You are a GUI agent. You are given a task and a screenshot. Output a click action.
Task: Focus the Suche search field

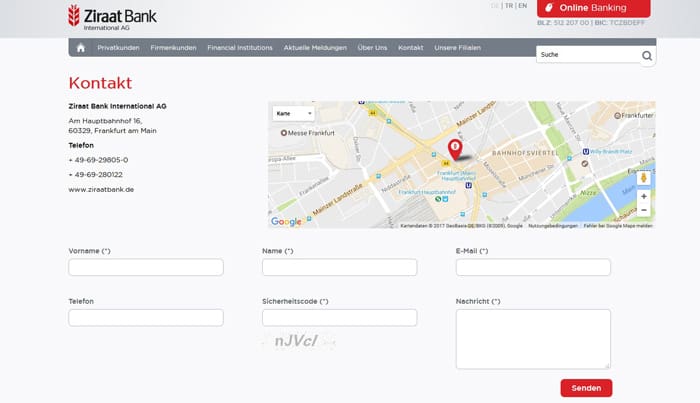(588, 54)
